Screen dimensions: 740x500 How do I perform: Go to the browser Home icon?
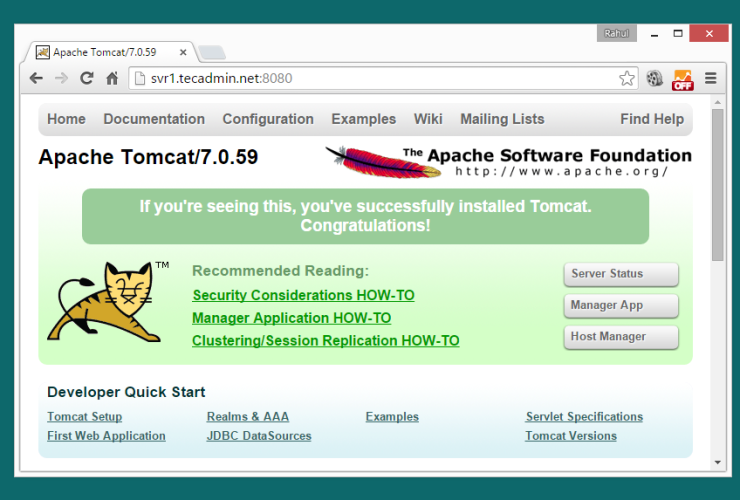coord(112,78)
